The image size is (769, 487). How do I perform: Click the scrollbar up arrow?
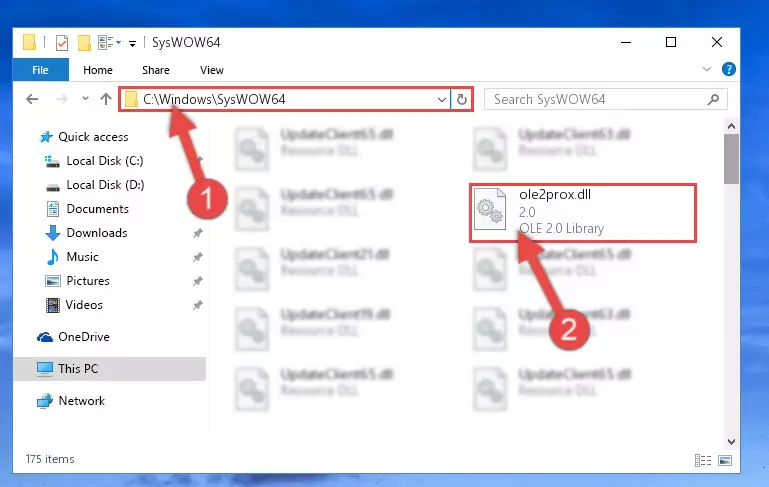731,127
